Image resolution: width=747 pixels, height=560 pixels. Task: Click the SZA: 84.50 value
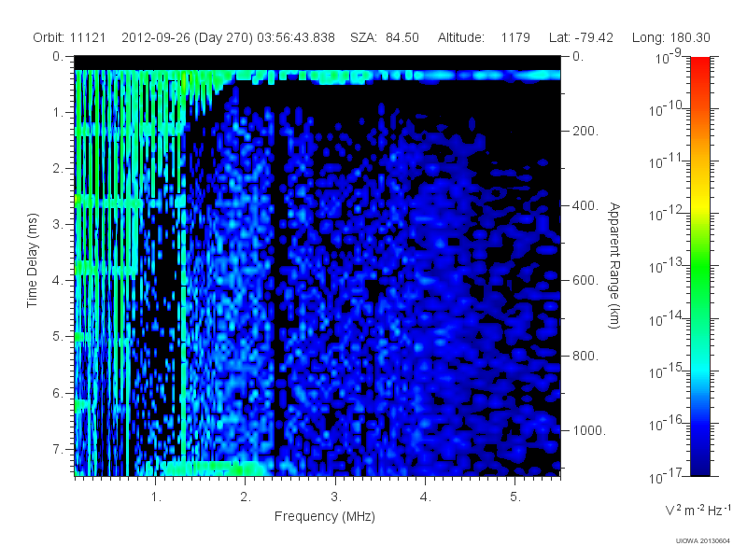385,37
